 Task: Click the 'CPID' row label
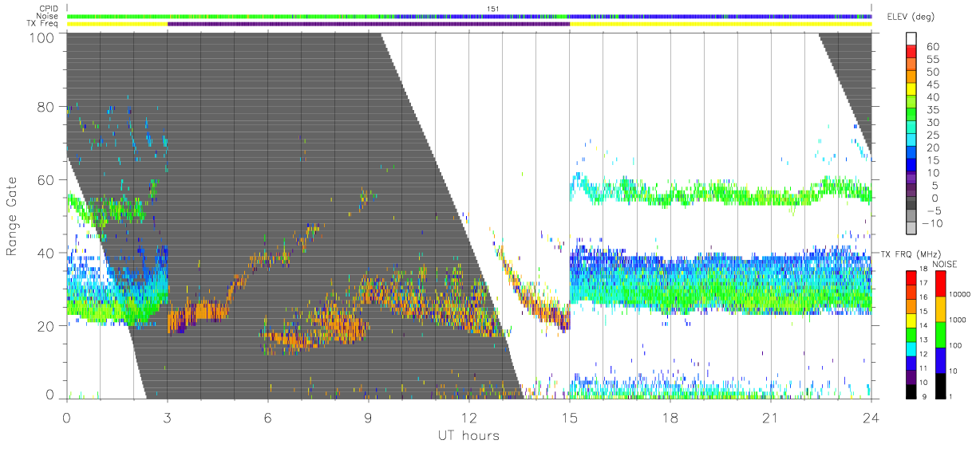(x=49, y=9)
